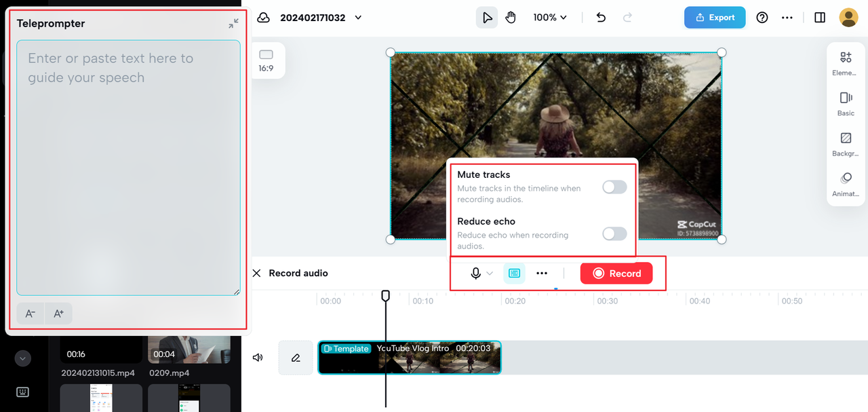
Task: Click the Export button
Action: 715,18
